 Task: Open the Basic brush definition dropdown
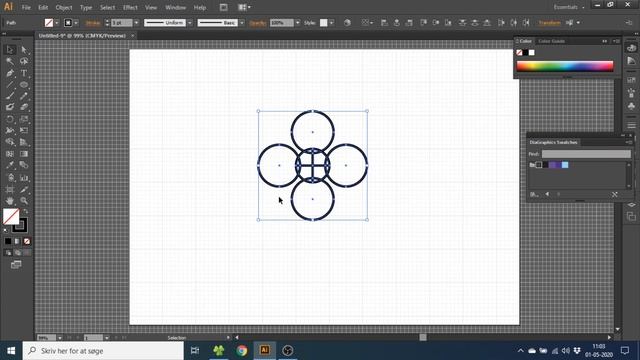(x=242, y=23)
